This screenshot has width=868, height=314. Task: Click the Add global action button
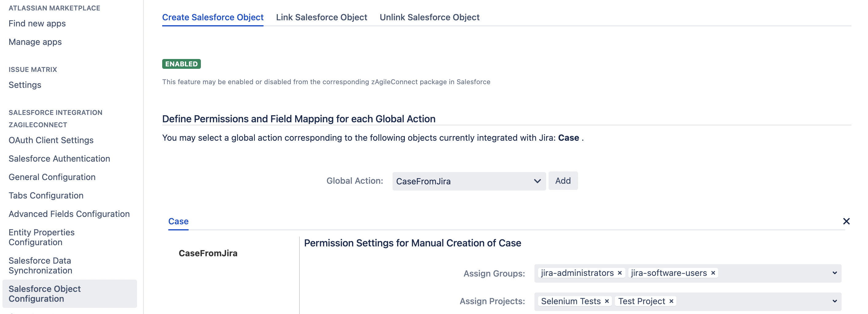pos(563,181)
